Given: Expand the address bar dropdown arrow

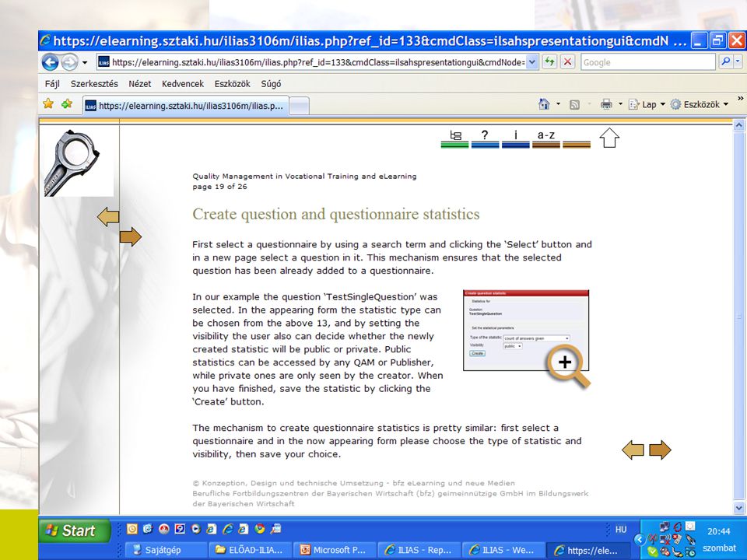Looking at the screenshot, I should [x=532, y=62].
